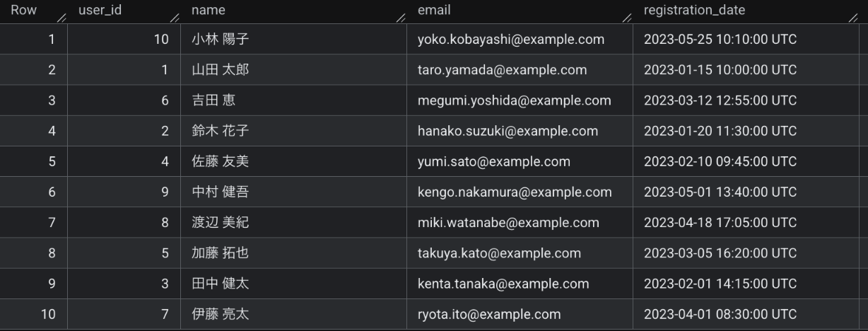Click the name column header
The image size is (868, 331).
tap(208, 11)
